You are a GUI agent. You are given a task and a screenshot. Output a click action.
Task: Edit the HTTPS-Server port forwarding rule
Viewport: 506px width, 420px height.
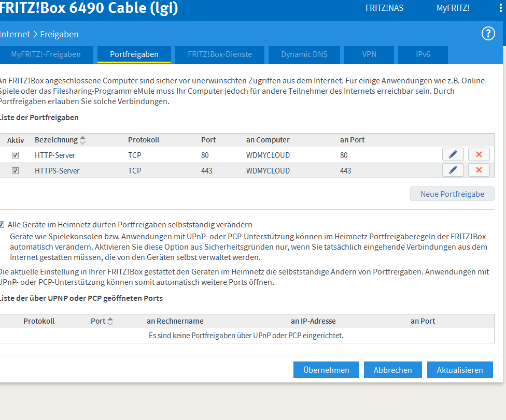(x=453, y=170)
